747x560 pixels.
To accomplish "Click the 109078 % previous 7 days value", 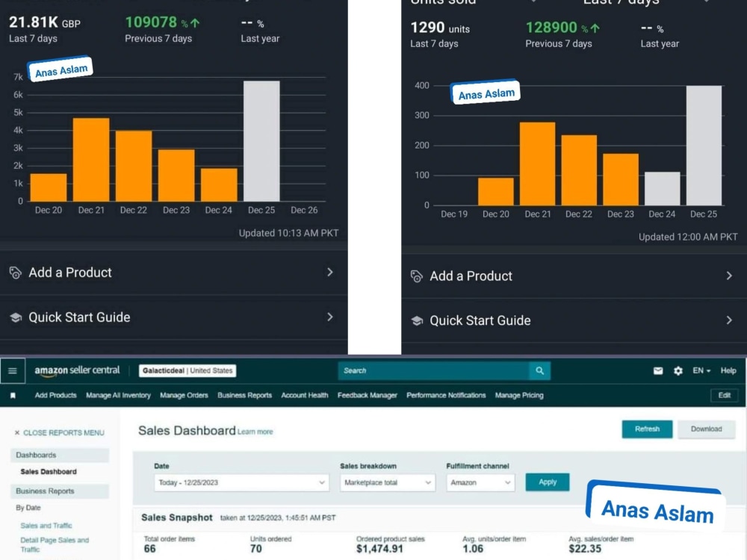I will pos(162,22).
